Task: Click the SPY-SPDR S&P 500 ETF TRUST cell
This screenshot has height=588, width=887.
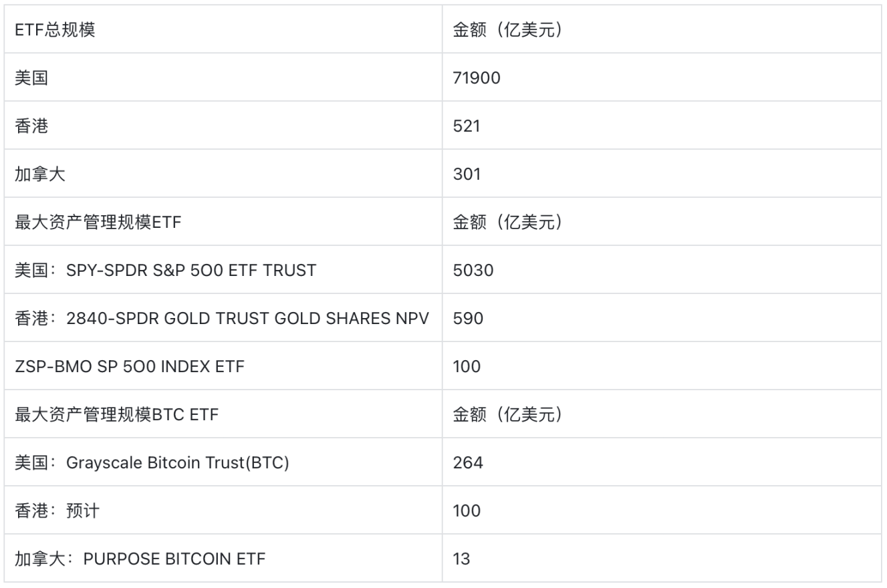Action: point(165,271)
